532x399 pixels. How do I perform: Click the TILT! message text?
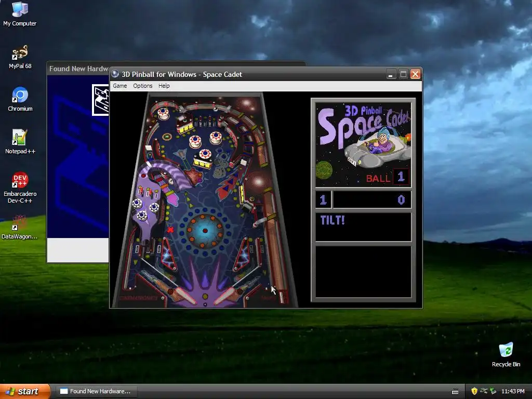332,220
